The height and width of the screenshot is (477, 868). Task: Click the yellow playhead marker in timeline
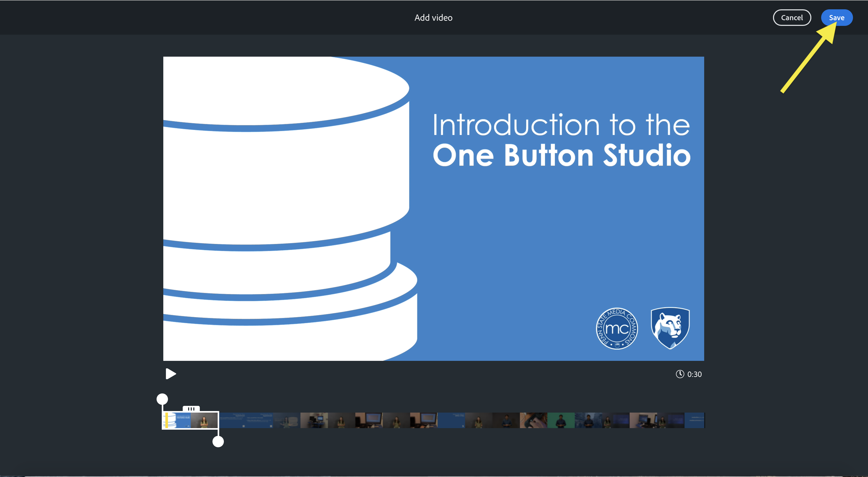(x=166, y=420)
